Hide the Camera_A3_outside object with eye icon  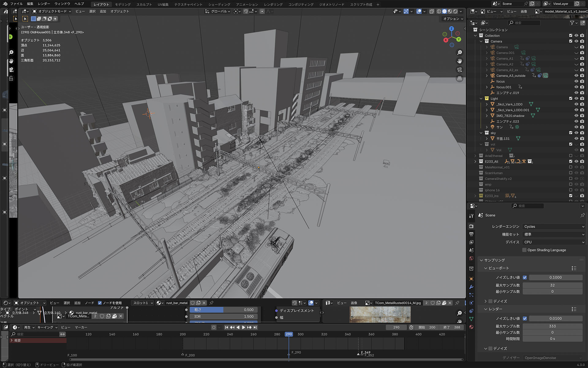pos(576,76)
